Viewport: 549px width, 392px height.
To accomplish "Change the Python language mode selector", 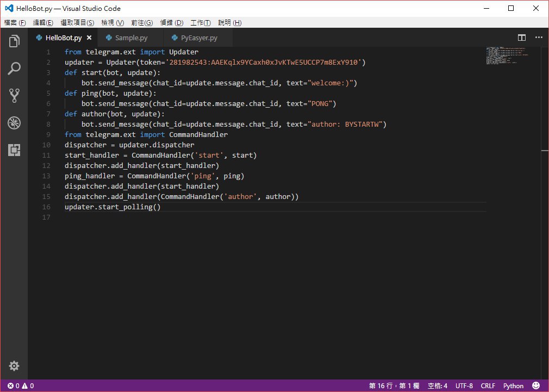I will point(513,385).
